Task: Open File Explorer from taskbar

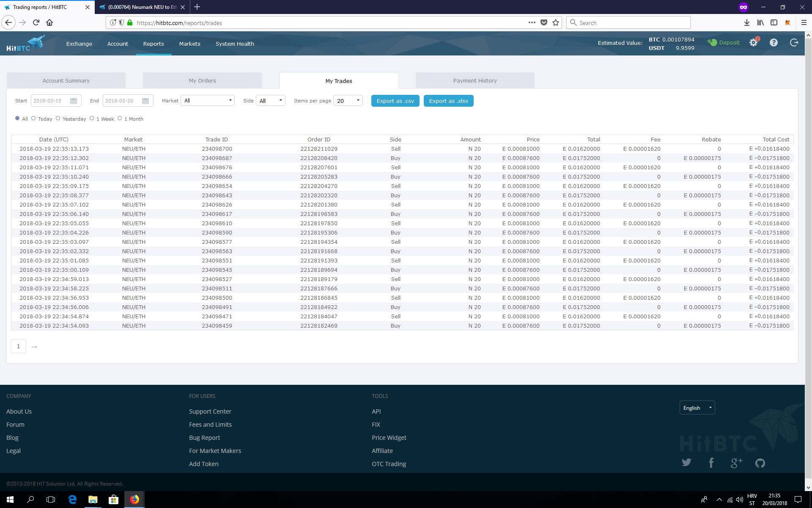Action: point(93,500)
